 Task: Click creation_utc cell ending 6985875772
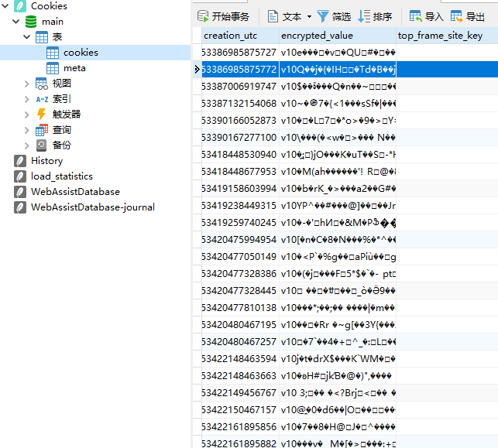click(240, 70)
